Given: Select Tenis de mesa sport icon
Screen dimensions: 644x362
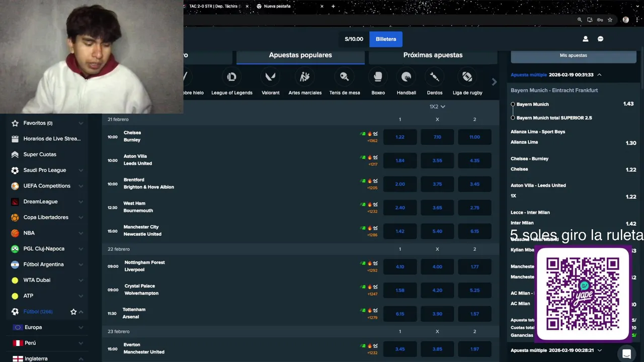Looking at the screenshot, I should coord(345,77).
